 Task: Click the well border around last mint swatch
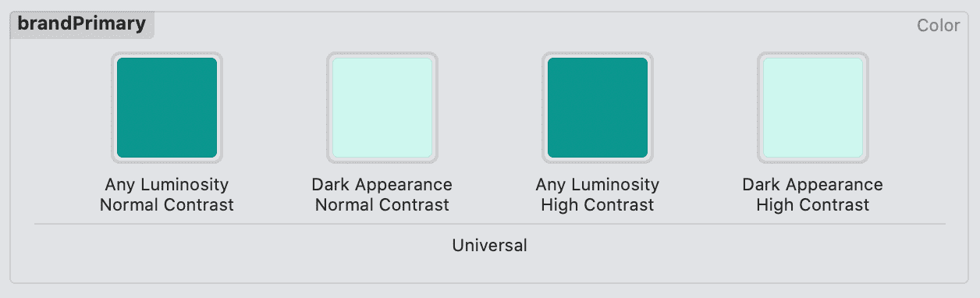[x=866, y=108]
